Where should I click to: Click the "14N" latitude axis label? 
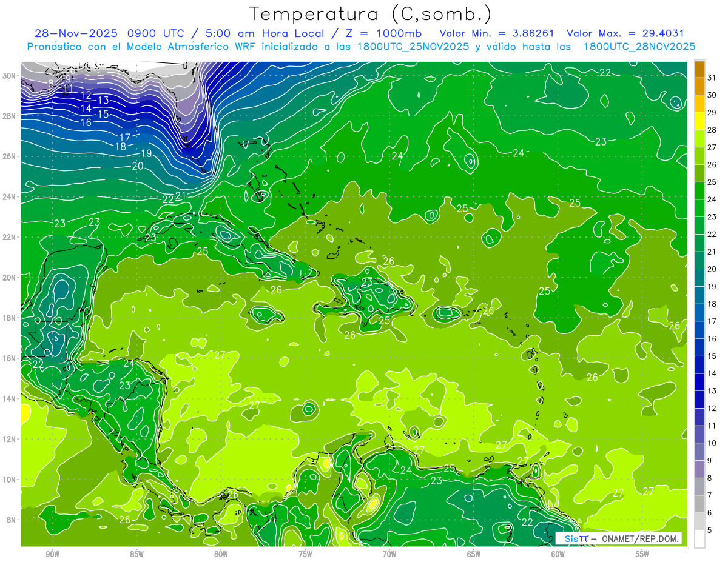tap(10, 399)
